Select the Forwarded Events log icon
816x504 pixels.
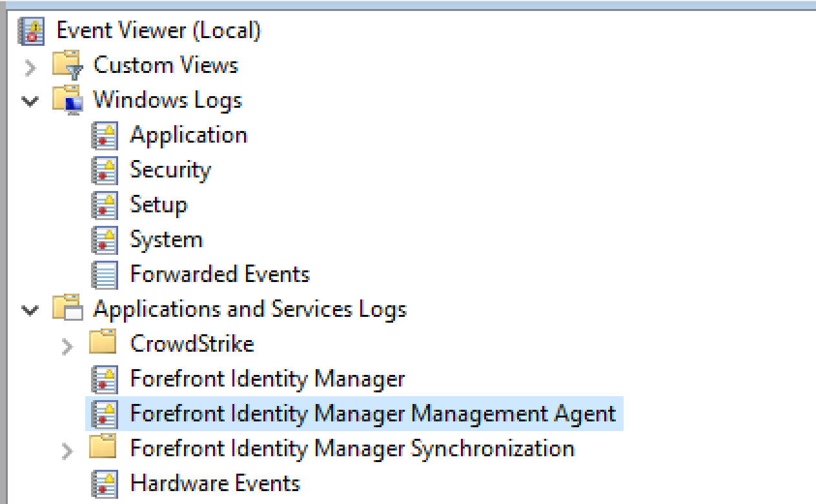pos(105,274)
